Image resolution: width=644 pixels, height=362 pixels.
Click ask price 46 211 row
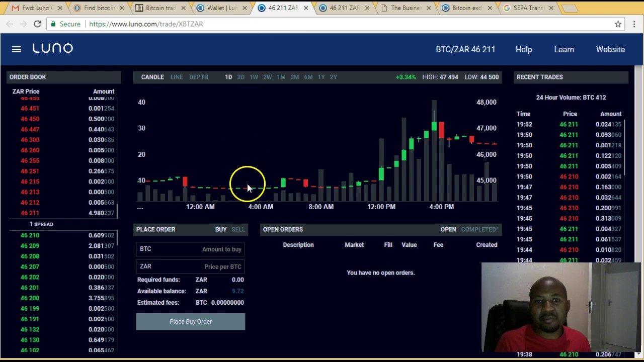point(63,213)
